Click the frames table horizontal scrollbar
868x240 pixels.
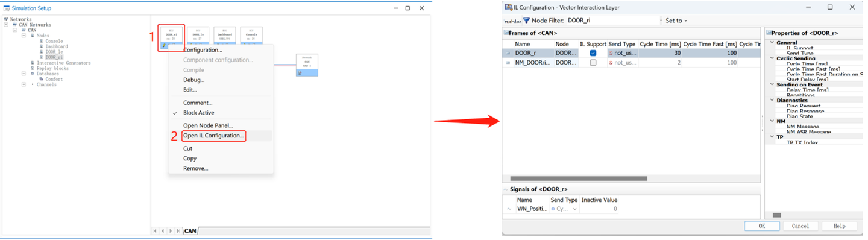(579, 178)
